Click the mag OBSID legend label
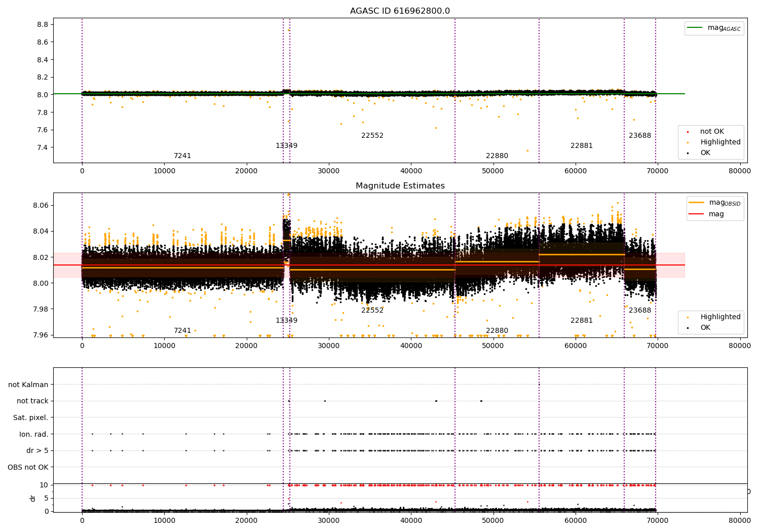Viewport: 760px width, 532px height. pyautogui.click(x=725, y=203)
